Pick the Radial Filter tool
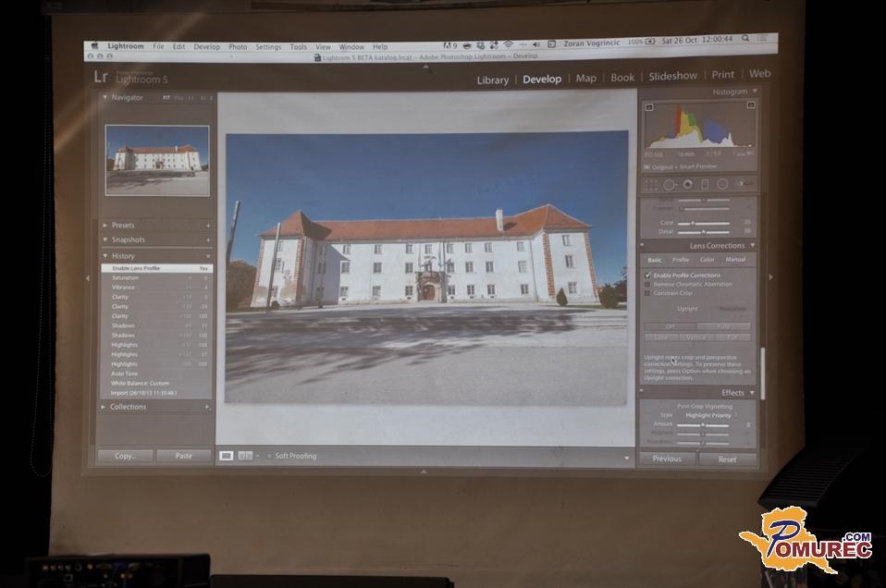This screenshot has width=886, height=588. pos(722,184)
